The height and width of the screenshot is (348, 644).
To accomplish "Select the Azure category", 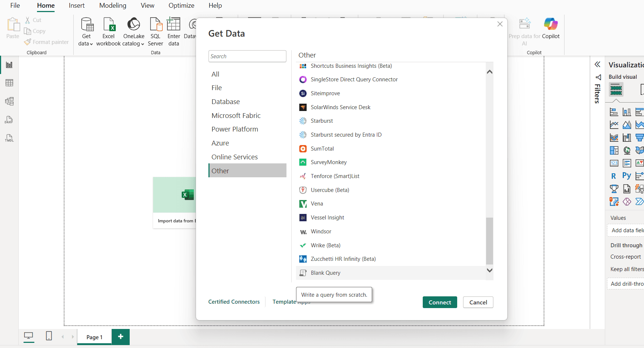I will pyautogui.click(x=247, y=143).
